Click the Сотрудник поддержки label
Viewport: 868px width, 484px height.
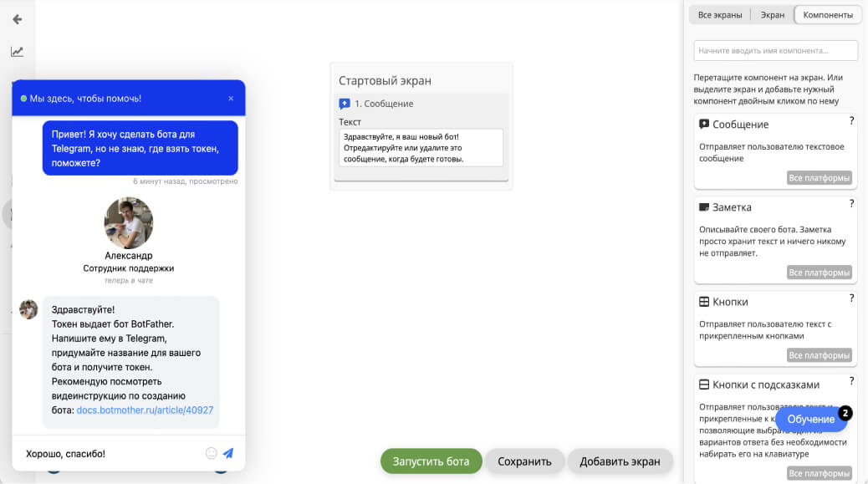click(129, 268)
